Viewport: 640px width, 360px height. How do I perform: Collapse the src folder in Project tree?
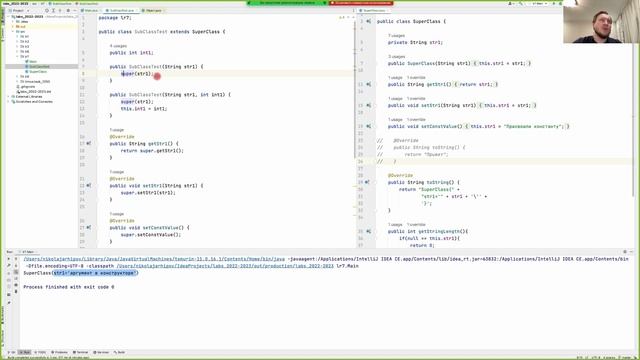point(13,31)
